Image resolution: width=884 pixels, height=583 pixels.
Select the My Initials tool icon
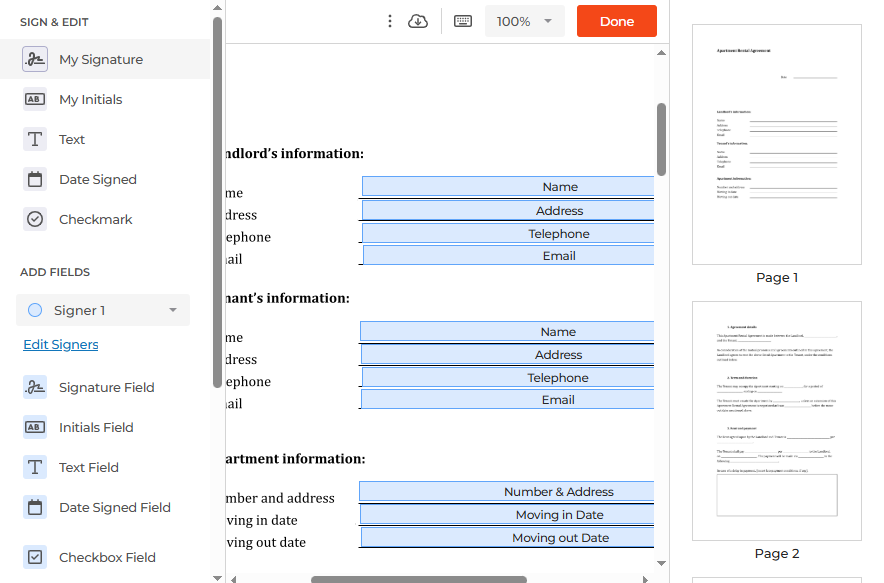point(35,100)
